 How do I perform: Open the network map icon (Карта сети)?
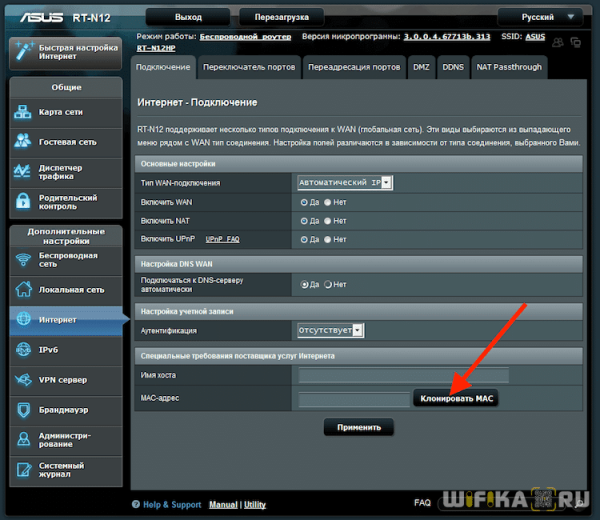pos(23,112)
